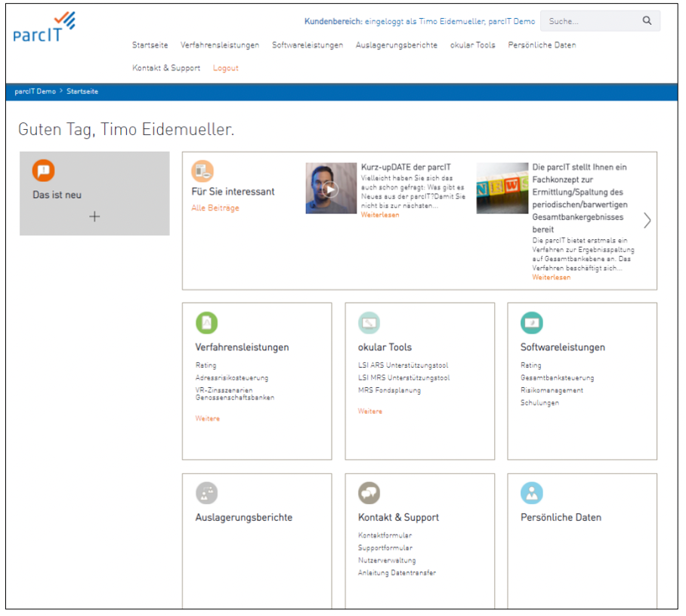Click the blue Persönliche Daten person icon
The height and width of the screenshot is (616, 686).
[532, 493]
